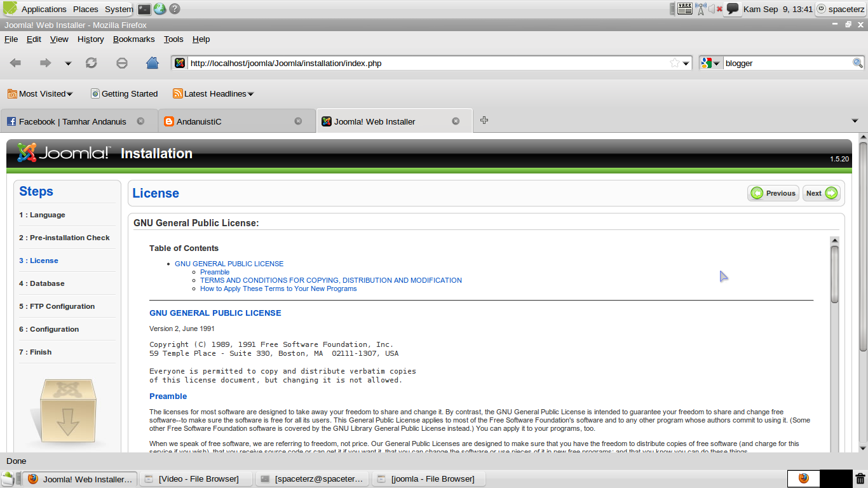The image size is (868, 488).
Task: Click the globe web browser launcher in panel
Action: click(x=159, y=9)
